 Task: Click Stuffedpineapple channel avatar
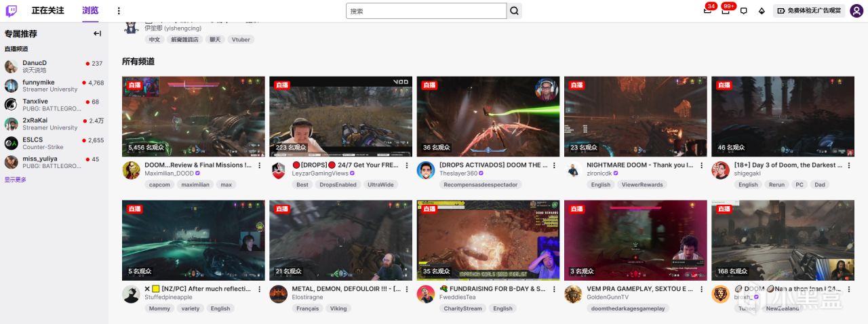(131, 294)
